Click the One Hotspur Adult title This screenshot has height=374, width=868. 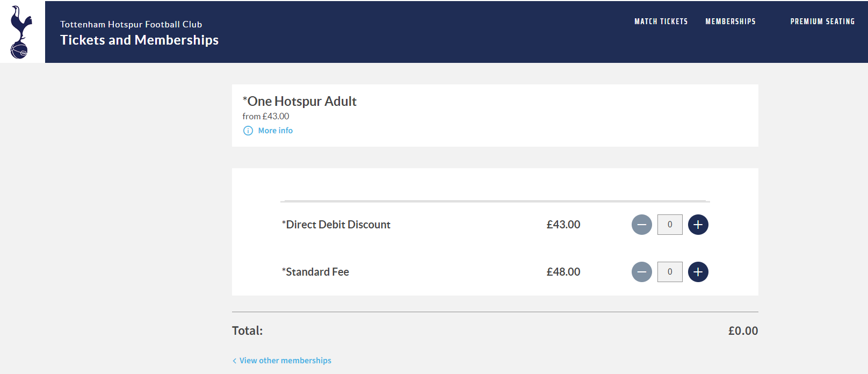pos(299,101)
